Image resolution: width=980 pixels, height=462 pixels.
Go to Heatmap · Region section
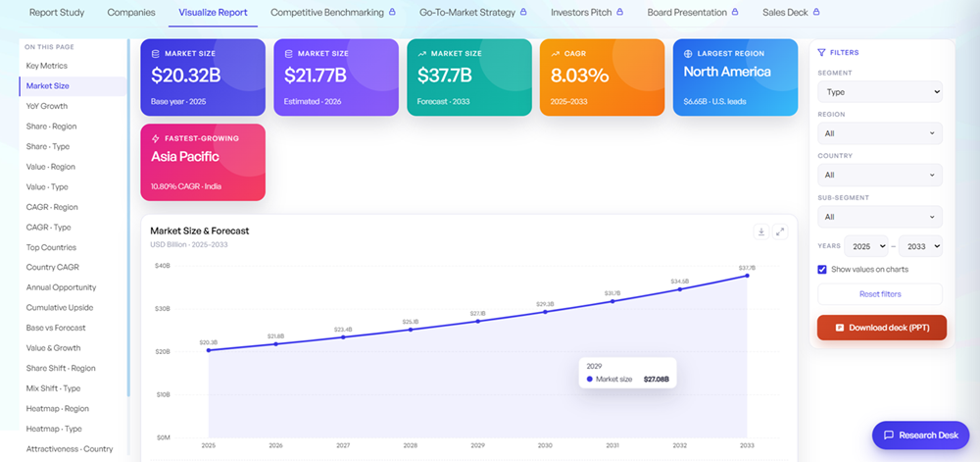click(x=58, y=408)
